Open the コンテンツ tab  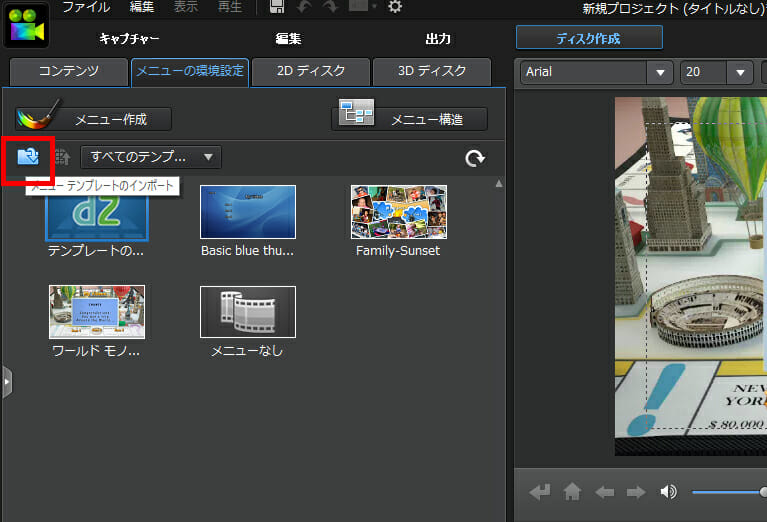tap(69, 71)
